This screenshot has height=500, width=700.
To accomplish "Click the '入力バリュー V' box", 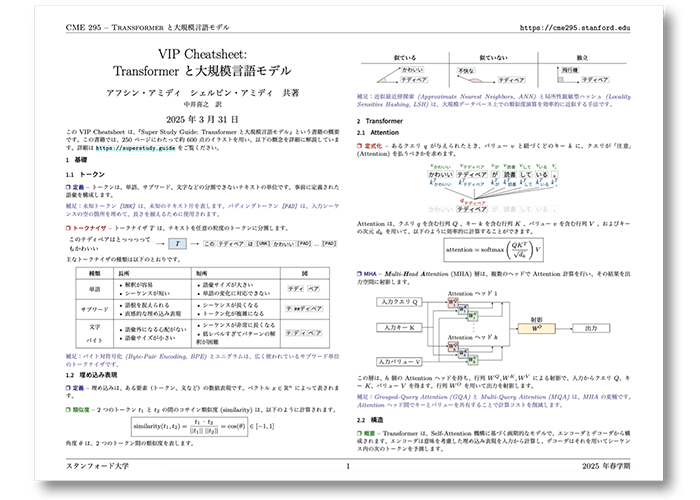I will click(x=399, y=362).
